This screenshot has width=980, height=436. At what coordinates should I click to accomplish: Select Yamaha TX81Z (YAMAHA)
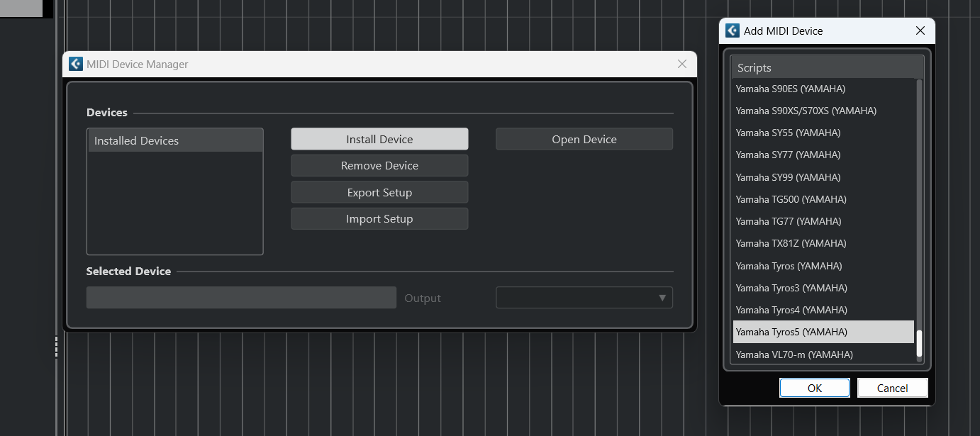pos(823,243)
